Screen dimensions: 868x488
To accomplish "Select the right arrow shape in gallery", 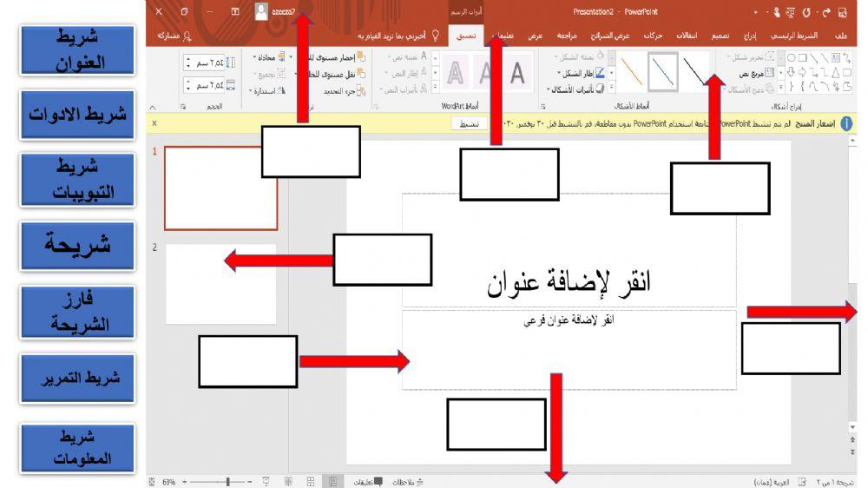I will click(802, 72).
